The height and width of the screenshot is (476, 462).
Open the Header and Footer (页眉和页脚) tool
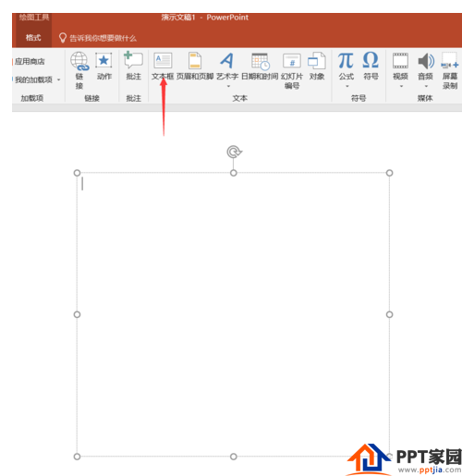coord(195,60)
